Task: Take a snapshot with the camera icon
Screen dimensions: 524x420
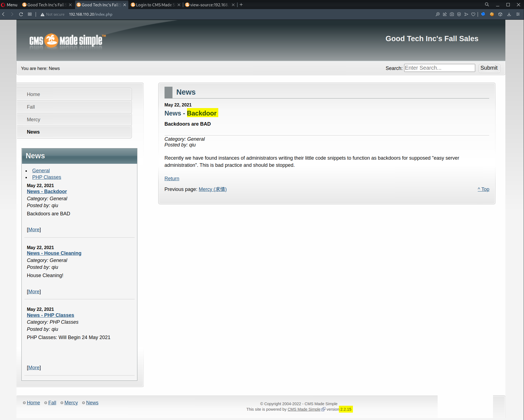Action: tap(452, 14)
